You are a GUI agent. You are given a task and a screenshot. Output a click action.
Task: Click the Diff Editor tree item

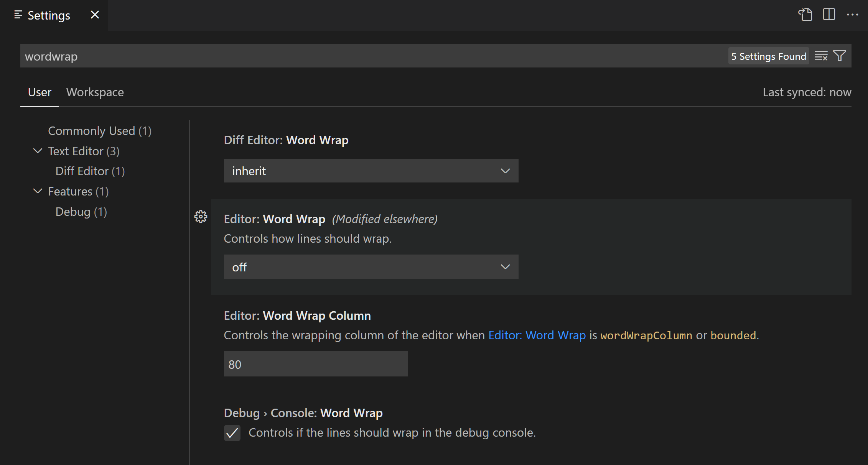(89, 171)
